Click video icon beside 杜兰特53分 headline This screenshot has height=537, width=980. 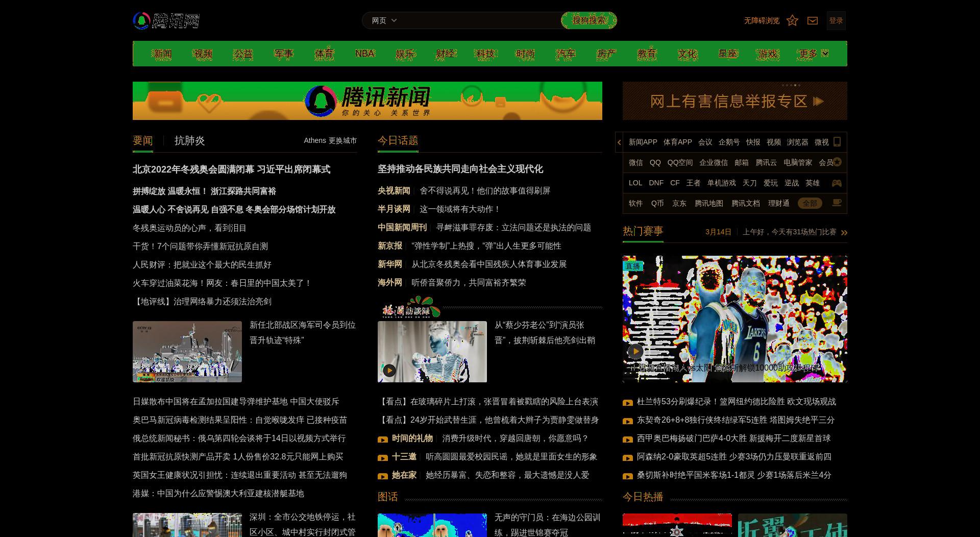628,403
